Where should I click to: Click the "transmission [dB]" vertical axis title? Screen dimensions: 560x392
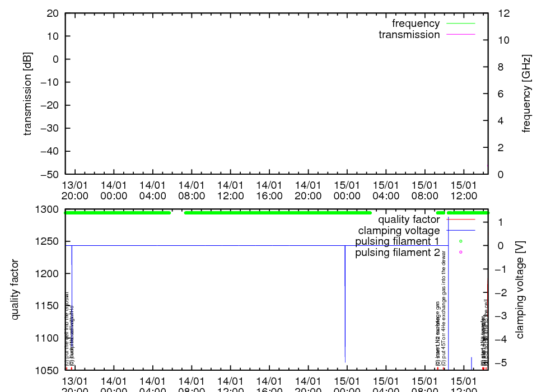(x=27, y=94)
